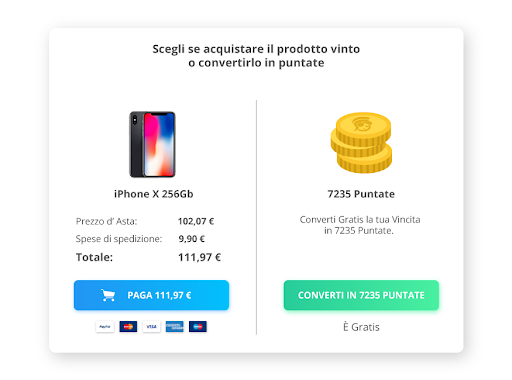Click the iPhone X 256Gb product title
The height and width of the screenshot is (380, 512).
[154, 194]
